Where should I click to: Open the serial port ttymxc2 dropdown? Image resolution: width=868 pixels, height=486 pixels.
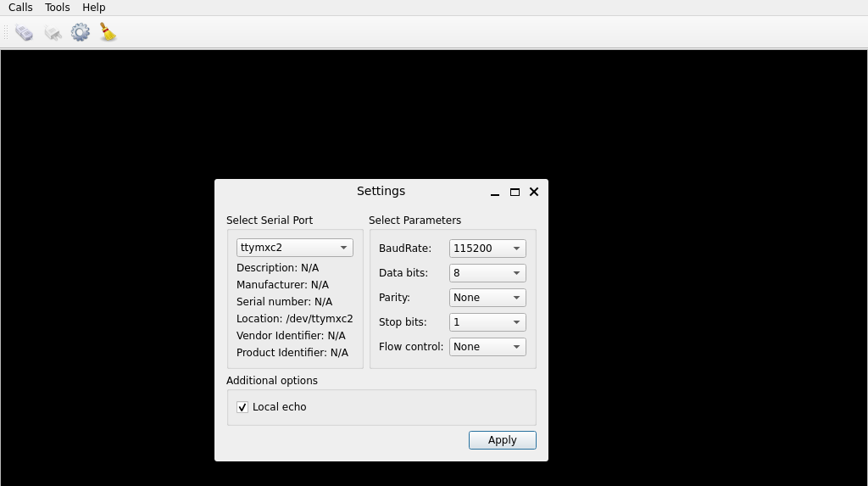point(294,248)
